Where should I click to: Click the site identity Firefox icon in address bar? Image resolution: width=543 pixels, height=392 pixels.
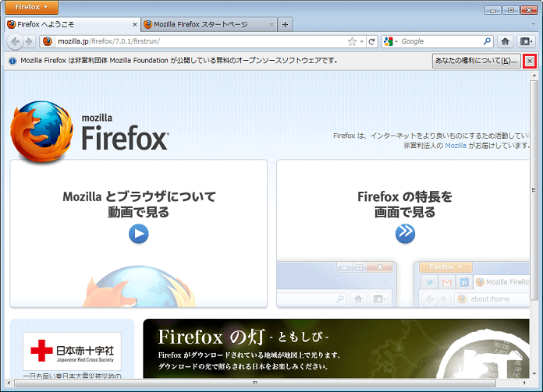(48, 41)
